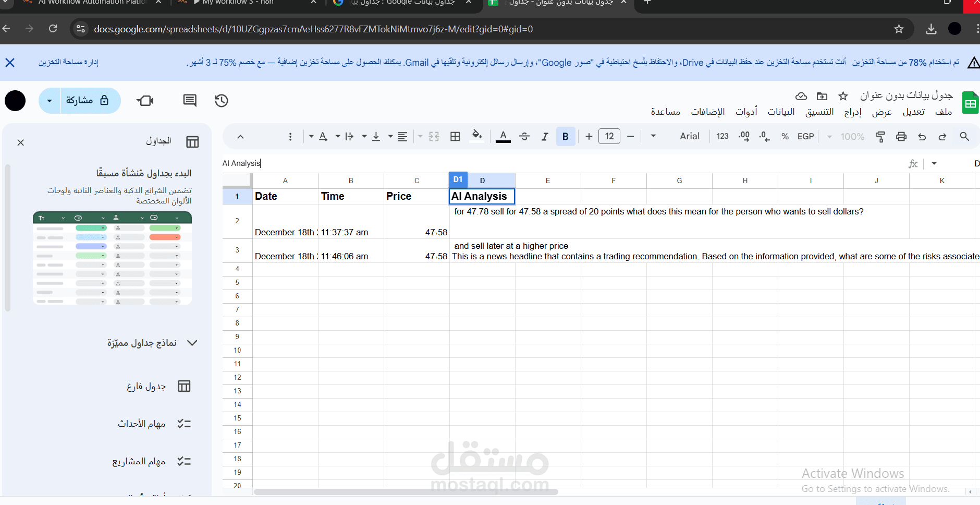Click the increase decimal places icon
Image resolution: width=980 pixels, height=505 pixels.
(x=744, y=137)
